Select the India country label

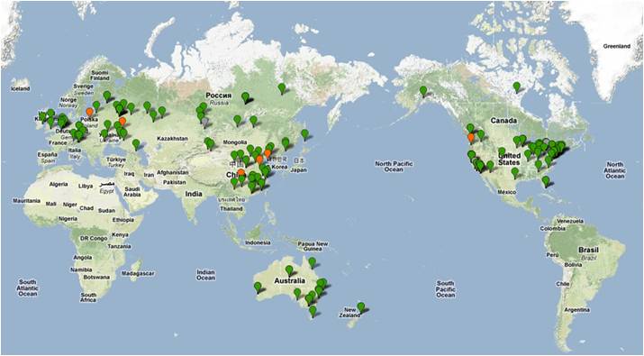tap(194, 194)
